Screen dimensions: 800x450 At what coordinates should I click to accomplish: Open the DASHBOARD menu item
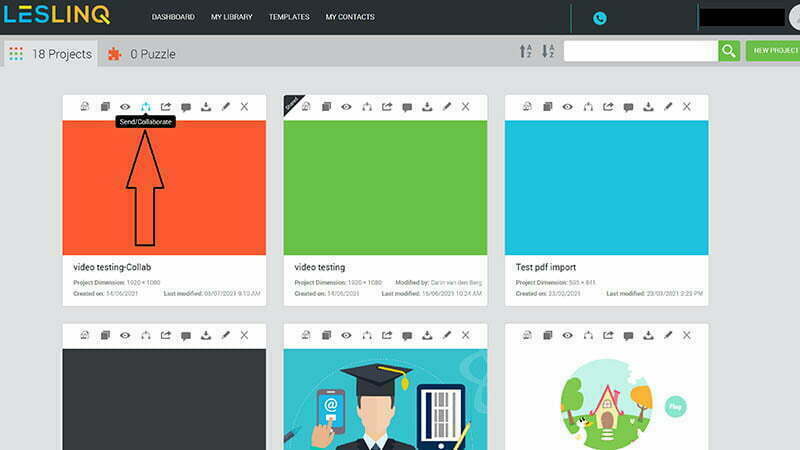(173, 17)
